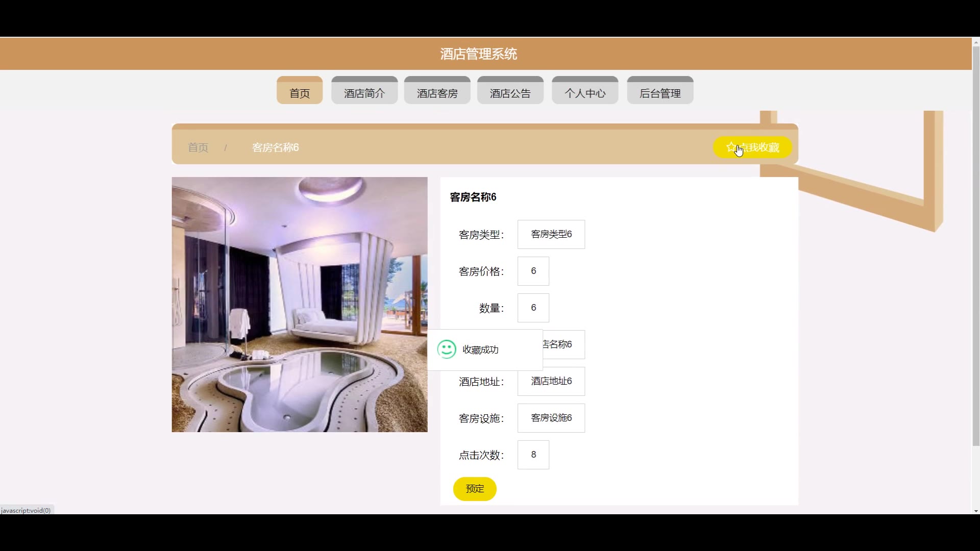
Task: Open the 酒店简介 navigation tab
Action: click(x=364, y=90)
